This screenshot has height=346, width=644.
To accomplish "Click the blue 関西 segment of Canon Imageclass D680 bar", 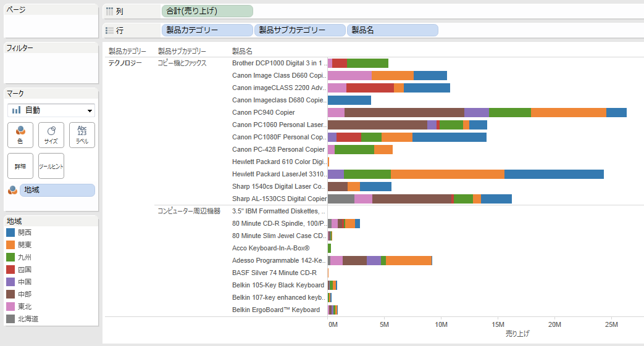I will tap(349, 100).
